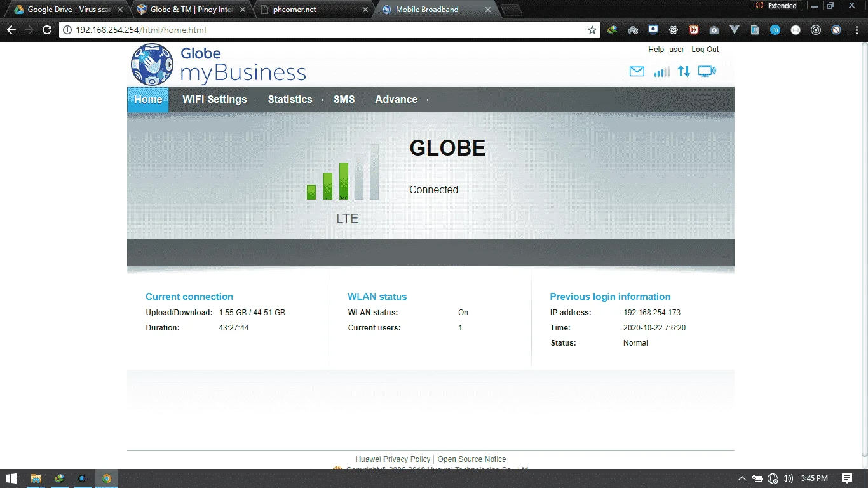Click the Chrome icon in the taskbar
This screenshot has width=868, height=488.
pos(107,478)
